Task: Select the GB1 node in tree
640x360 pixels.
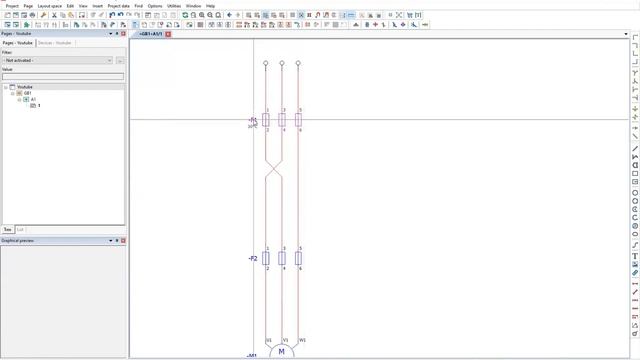Action: pos(27,93)
